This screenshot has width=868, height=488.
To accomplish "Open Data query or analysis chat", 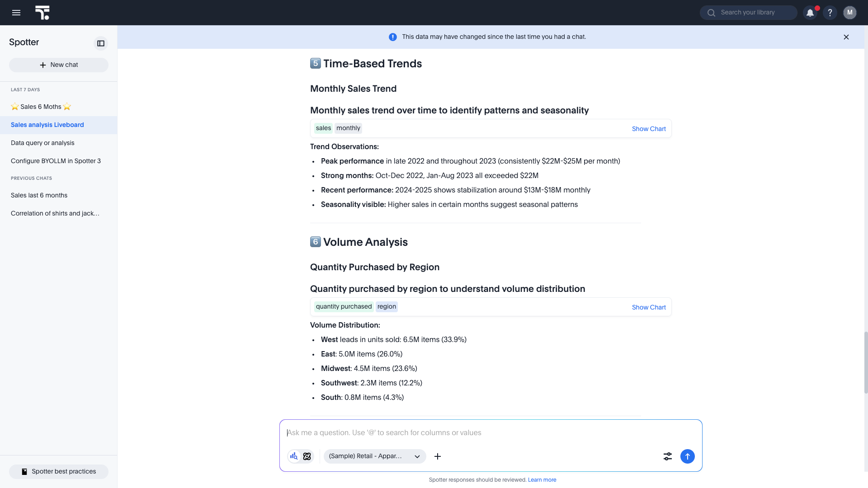I will (42, 143).
